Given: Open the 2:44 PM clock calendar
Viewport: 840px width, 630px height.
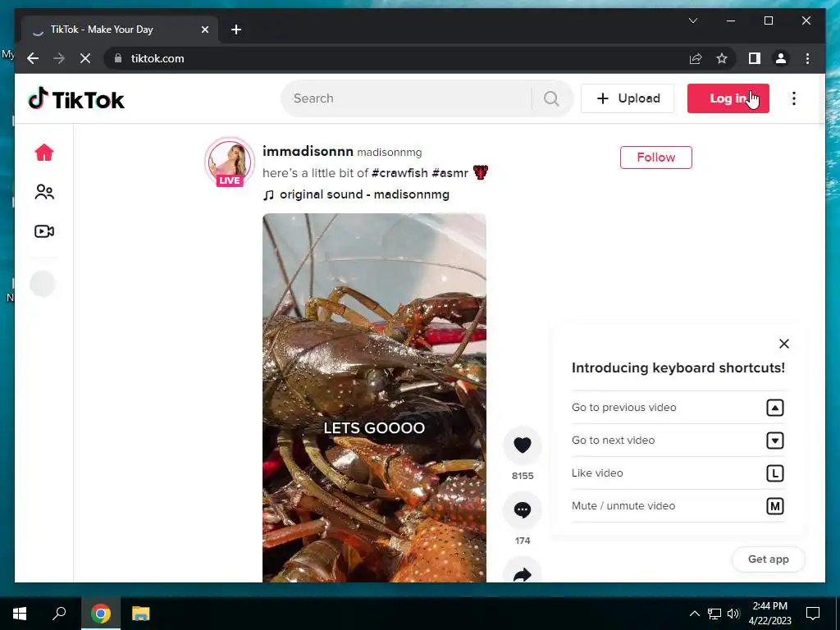Looking at the screenshot, I should 769,614.
